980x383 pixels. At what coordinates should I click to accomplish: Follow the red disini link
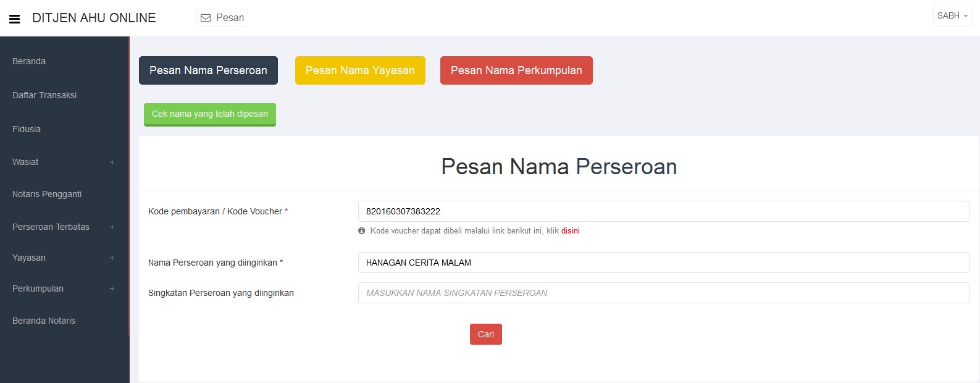coord(571,231)
